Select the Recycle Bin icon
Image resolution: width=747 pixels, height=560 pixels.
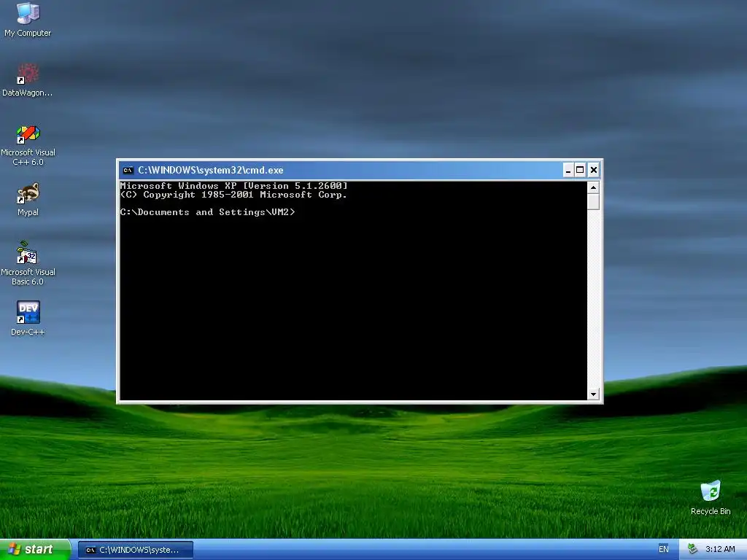tap(711, 497)
